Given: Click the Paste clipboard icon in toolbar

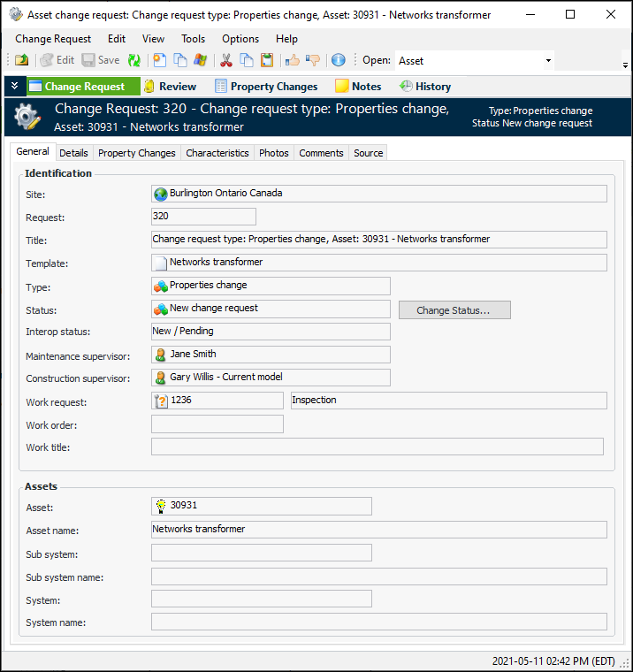Looking at the screenshot, I should pos(266,60).
